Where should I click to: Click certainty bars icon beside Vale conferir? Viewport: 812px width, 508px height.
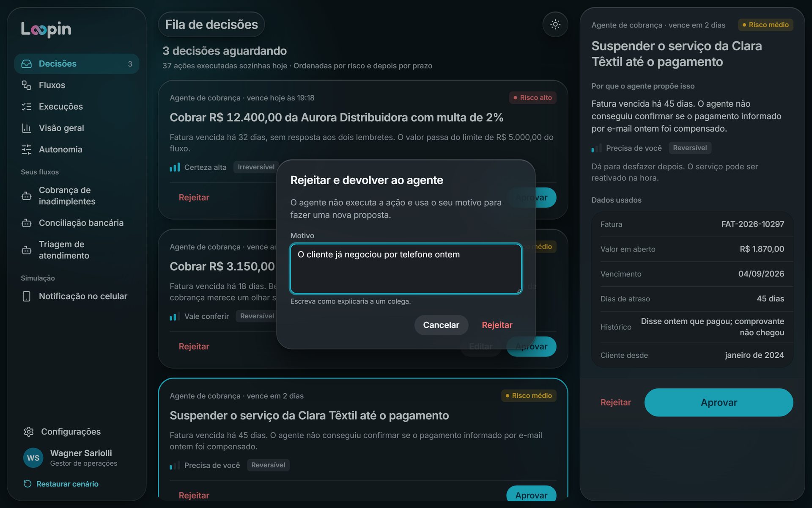(x=175, y=316)
